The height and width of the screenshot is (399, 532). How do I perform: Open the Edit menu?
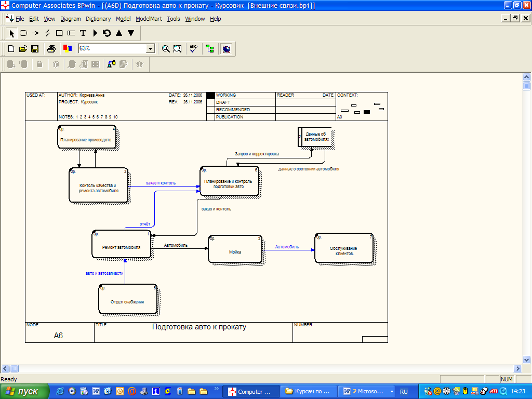(x=34, y=19)
